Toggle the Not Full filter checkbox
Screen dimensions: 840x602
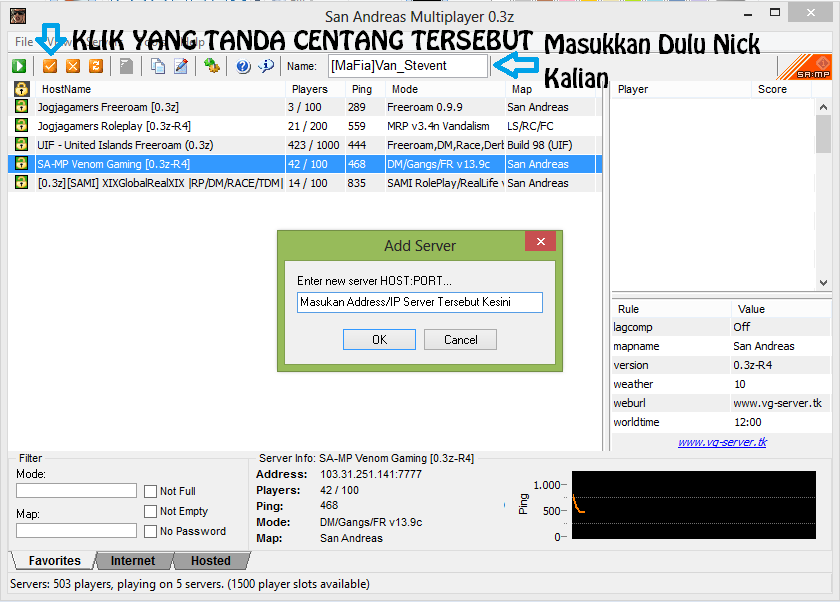(151, 491)
